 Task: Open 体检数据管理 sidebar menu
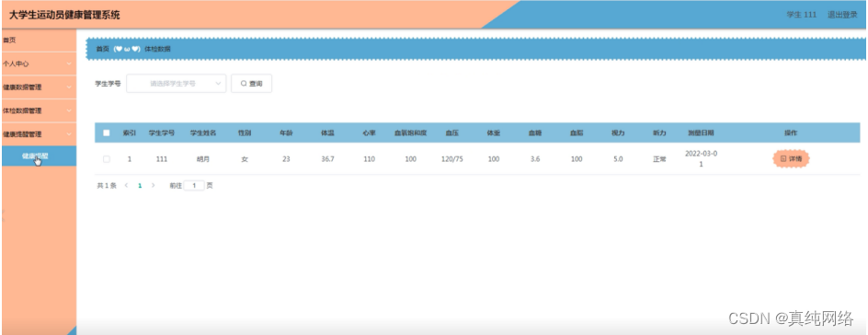[x=39, y=110]
